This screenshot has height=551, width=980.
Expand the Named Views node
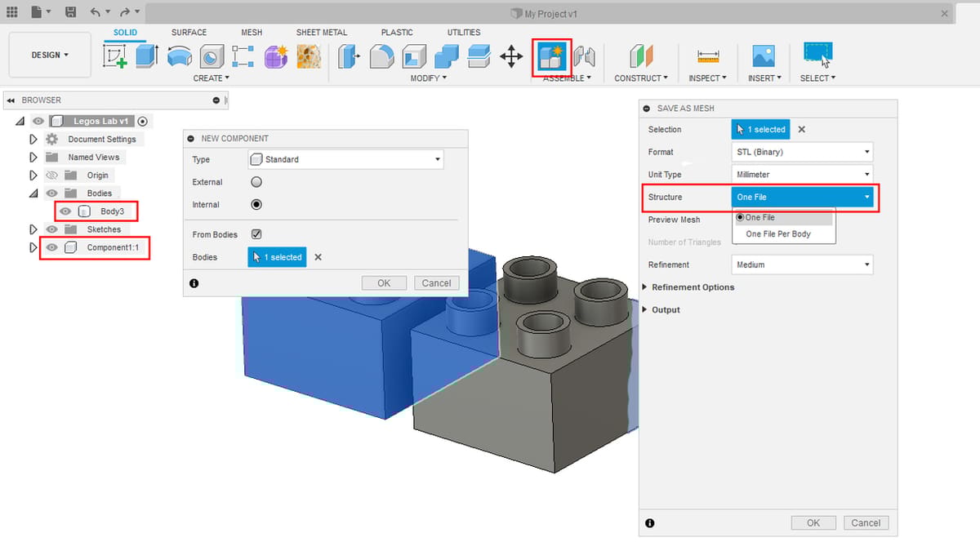coord(33,157)
